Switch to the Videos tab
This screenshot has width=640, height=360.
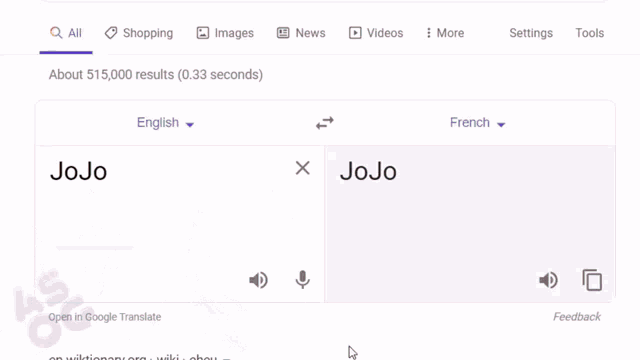(x=376, y=33)
